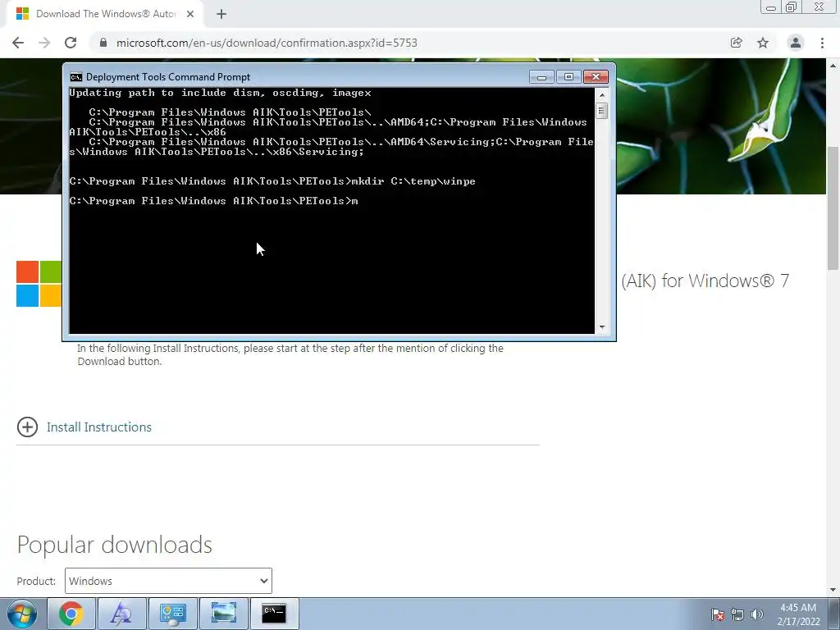Click the Microsoft logo on page
The image size is (840, 630).
39,283
